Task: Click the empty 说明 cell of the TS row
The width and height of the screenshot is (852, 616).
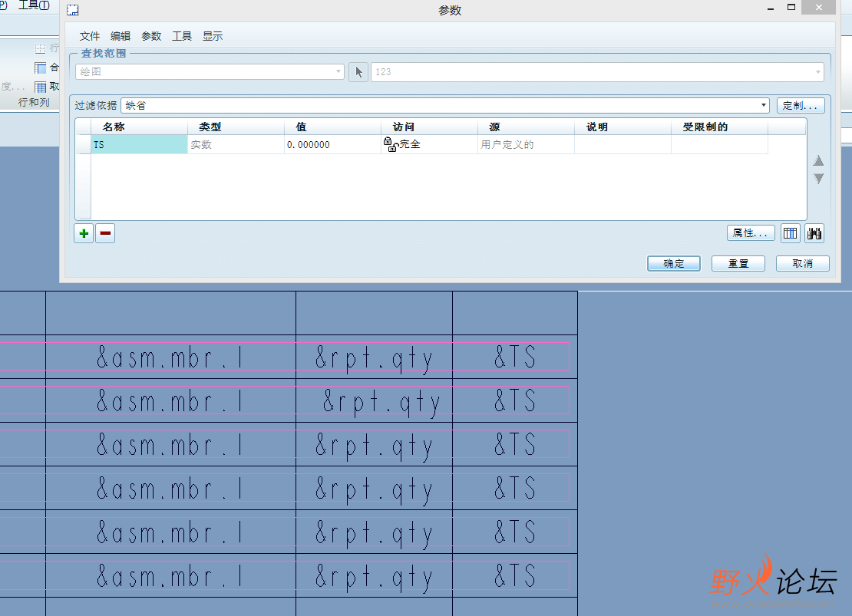Action: coord(622,144)
